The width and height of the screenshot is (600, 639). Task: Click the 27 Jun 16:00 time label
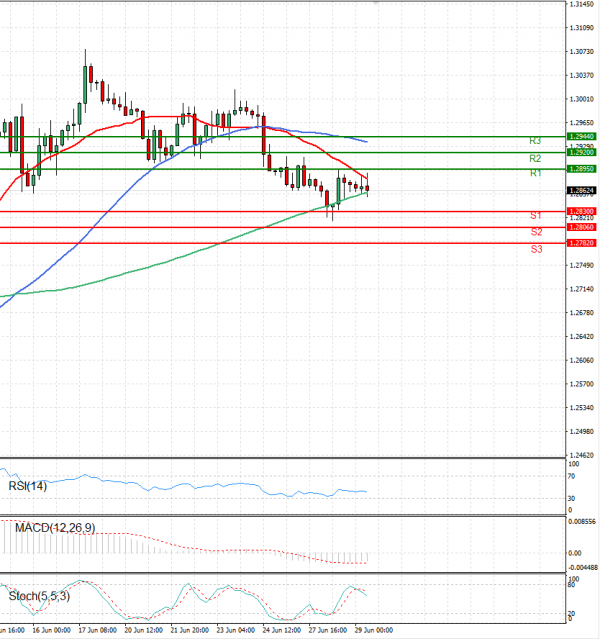[x=328, y=630]
